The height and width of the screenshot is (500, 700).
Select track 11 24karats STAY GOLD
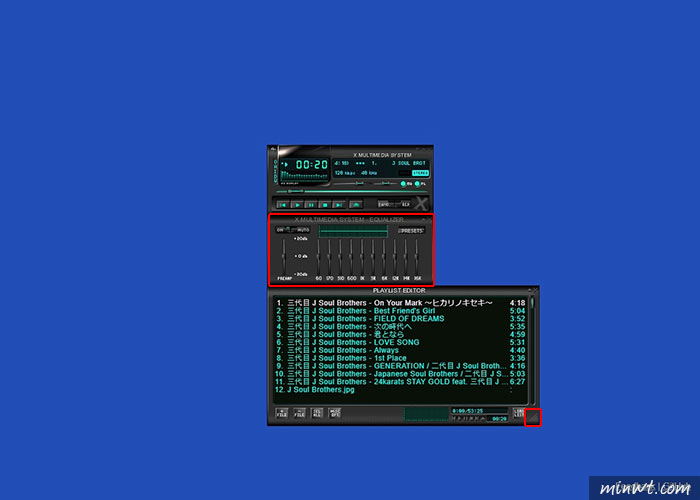400,382
